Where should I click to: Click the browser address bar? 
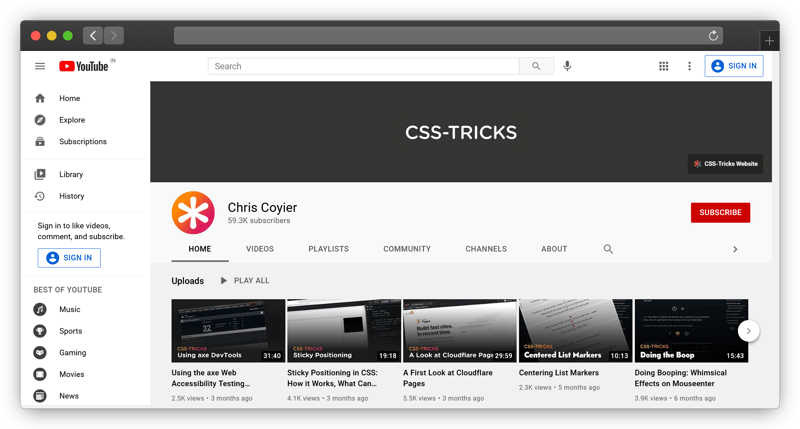point(448,36)
